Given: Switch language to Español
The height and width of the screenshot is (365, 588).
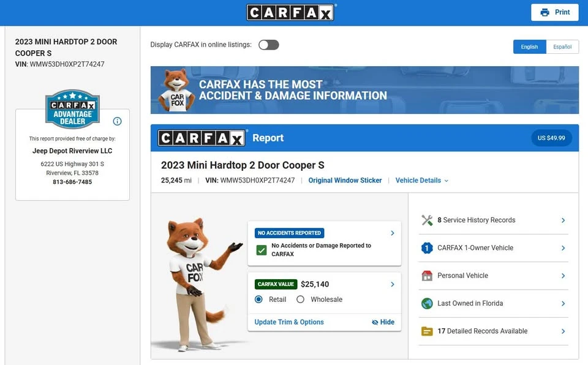Looking at the screenshot, I should [x=562, y=47].
